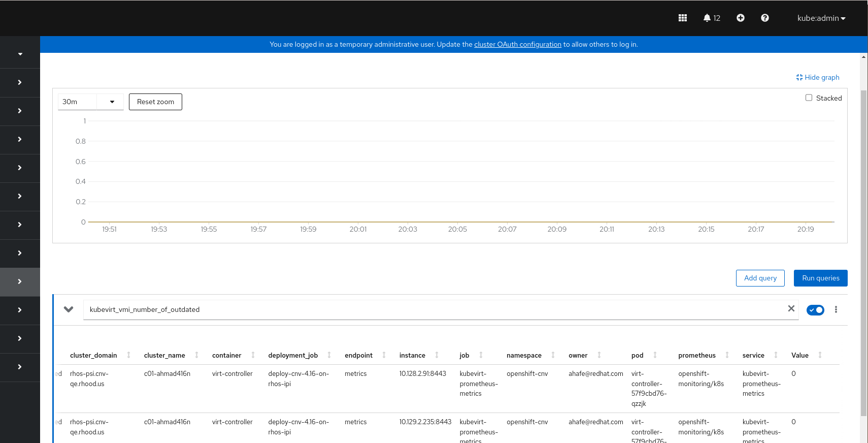The width and height of the screenshot is (868, 443).
Task: Sort table by namespace column
Action: [531, 355]
